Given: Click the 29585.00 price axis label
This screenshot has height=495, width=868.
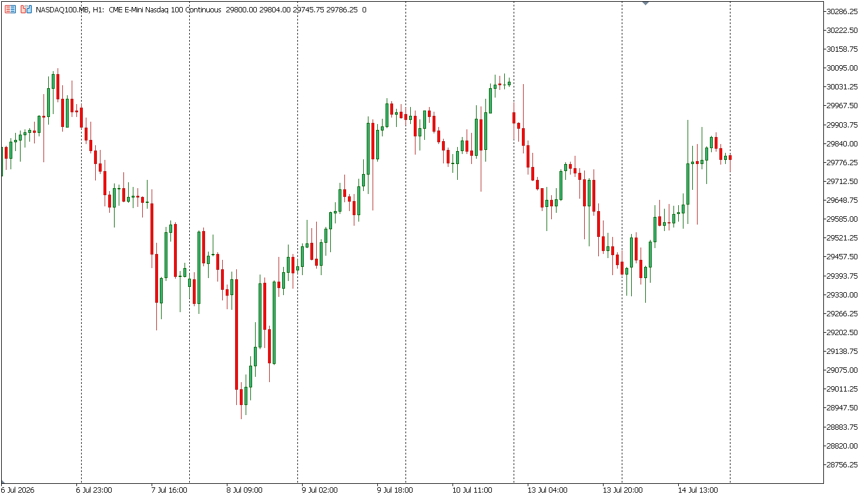Looking at the screenshot, I should point(842,219).
